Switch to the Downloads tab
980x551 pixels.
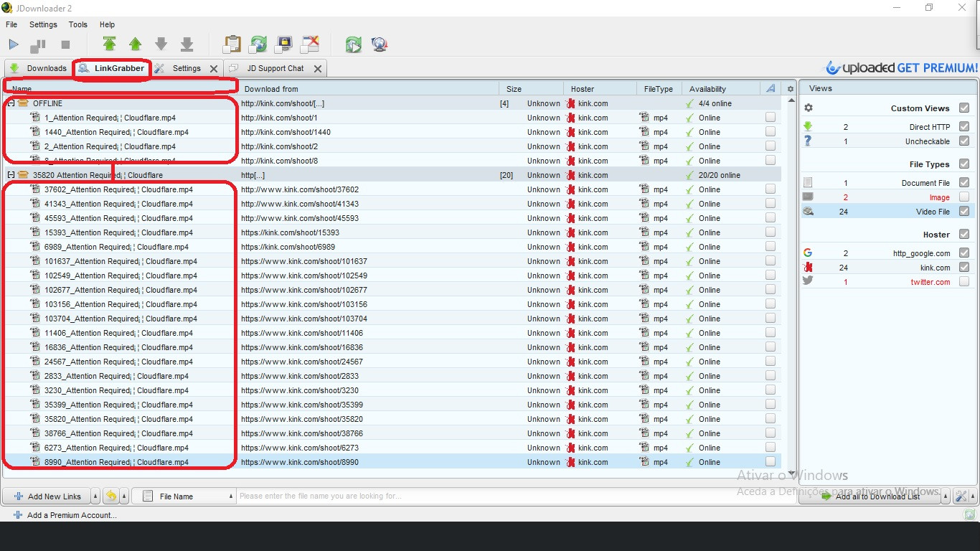(x=38, y=68)
